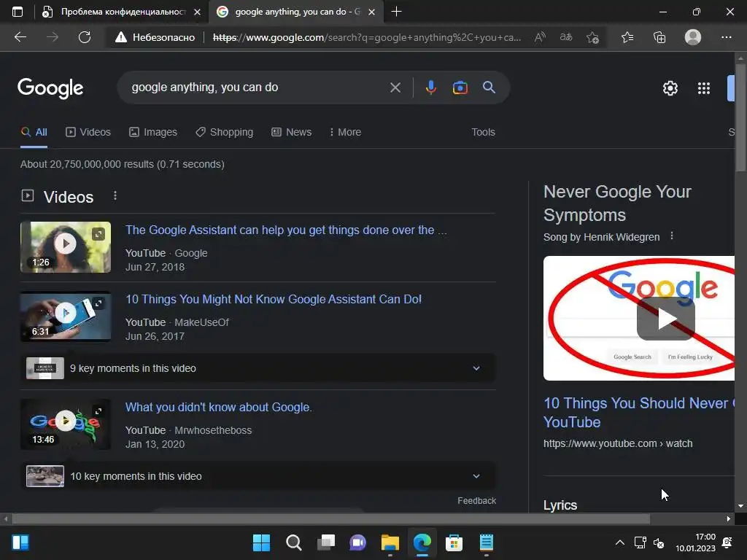
Task: Open What you didn't know about Google
Action: (219, 407)
